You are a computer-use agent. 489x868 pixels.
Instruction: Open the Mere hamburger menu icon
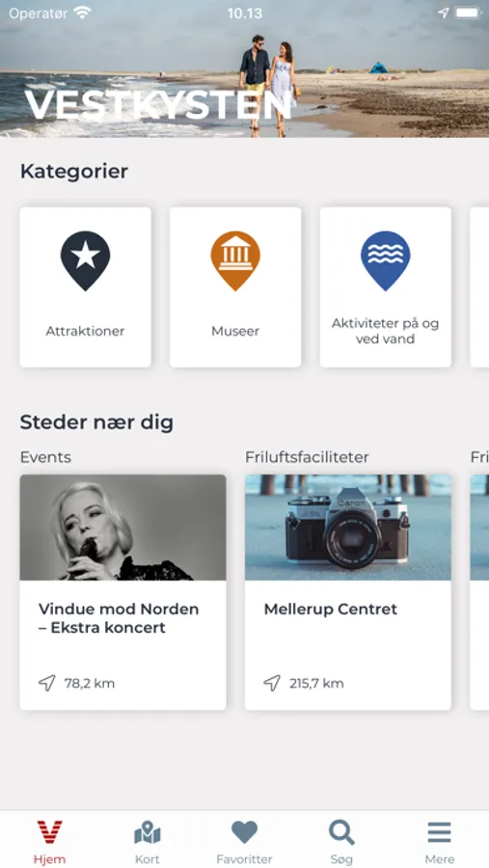point(439,832)
